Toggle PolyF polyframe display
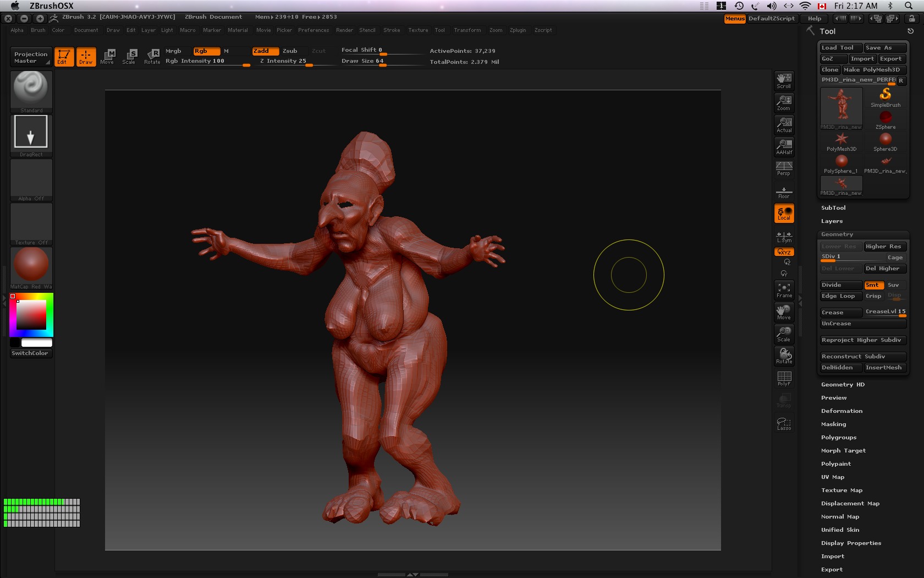This screenshot has width=924, height=578. click(784, 378)
